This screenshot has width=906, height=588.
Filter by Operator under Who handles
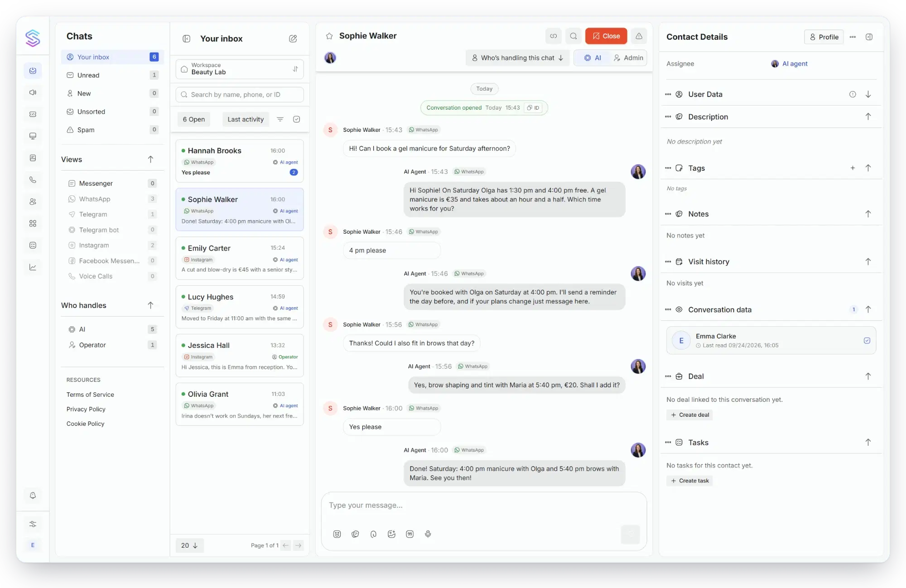(x=112, y=345)
